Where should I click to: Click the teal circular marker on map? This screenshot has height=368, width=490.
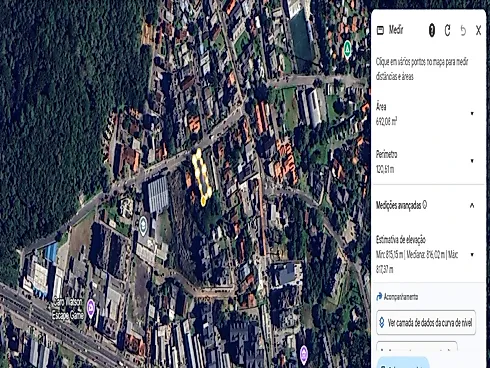coord(143,225)
